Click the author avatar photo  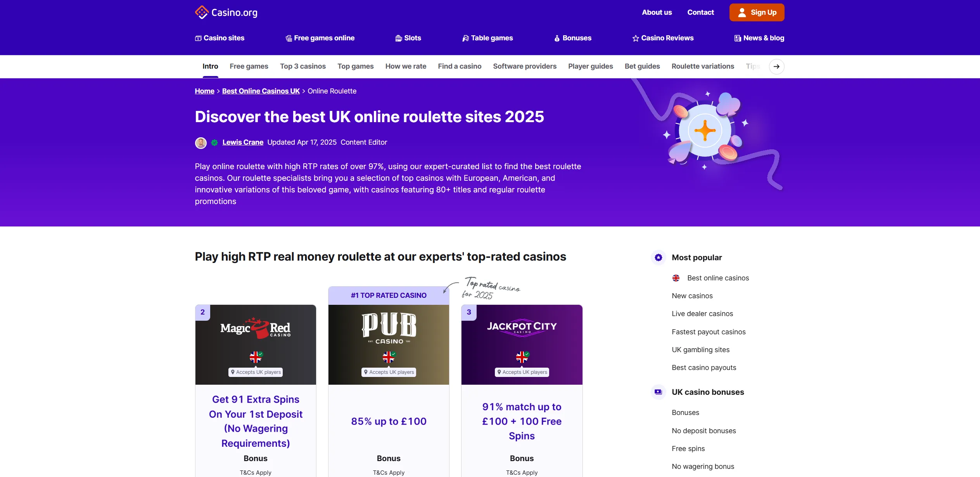coord(200,143)
